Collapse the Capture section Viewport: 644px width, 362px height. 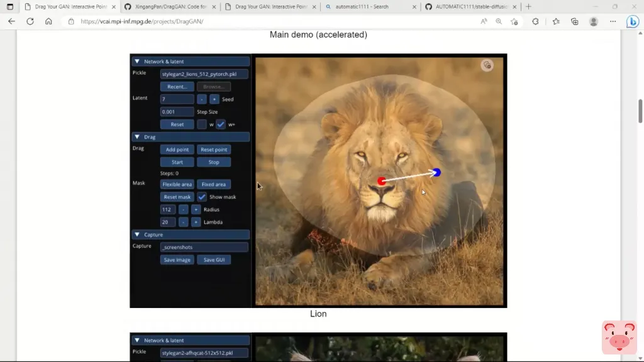[137, 235]
